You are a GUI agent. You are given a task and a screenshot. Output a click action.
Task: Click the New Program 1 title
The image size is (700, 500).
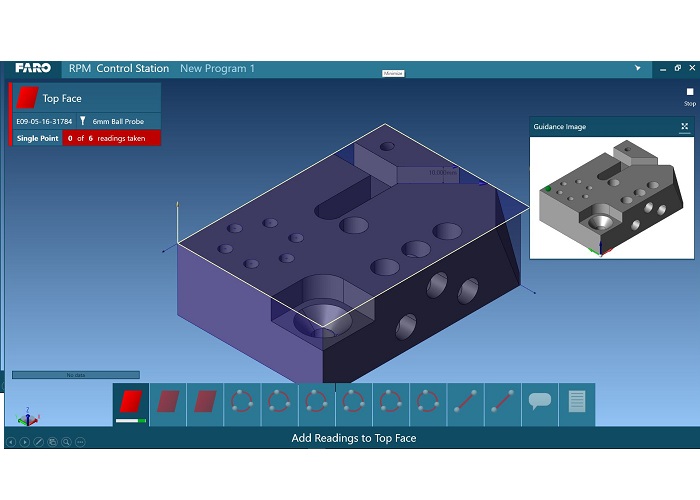[217, 68]
